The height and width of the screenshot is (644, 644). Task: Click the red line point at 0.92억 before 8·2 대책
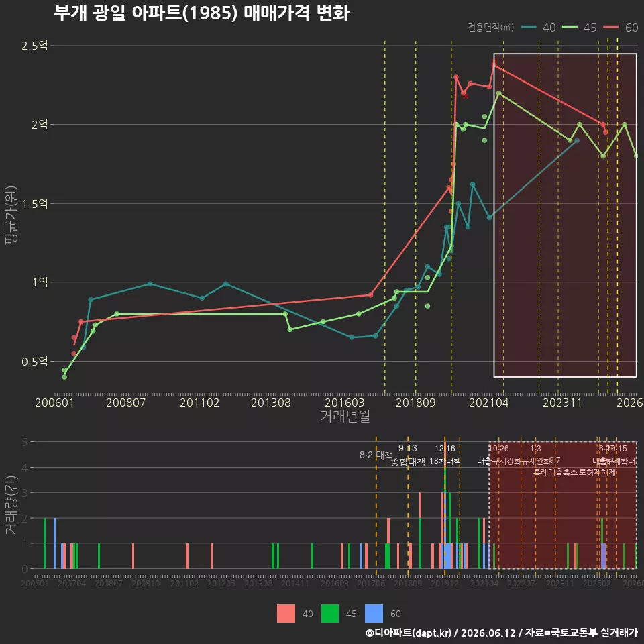pyautogui.click(x=370, y=295)
